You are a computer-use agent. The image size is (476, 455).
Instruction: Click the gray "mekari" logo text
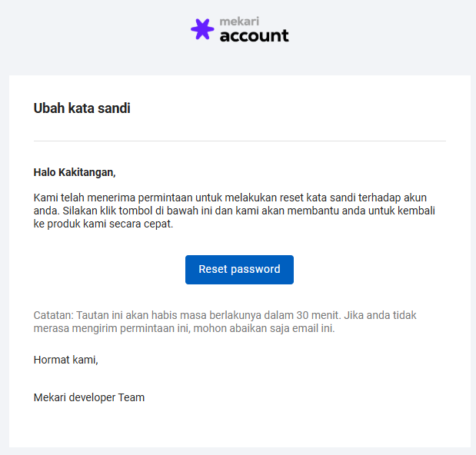click(238, 21)
